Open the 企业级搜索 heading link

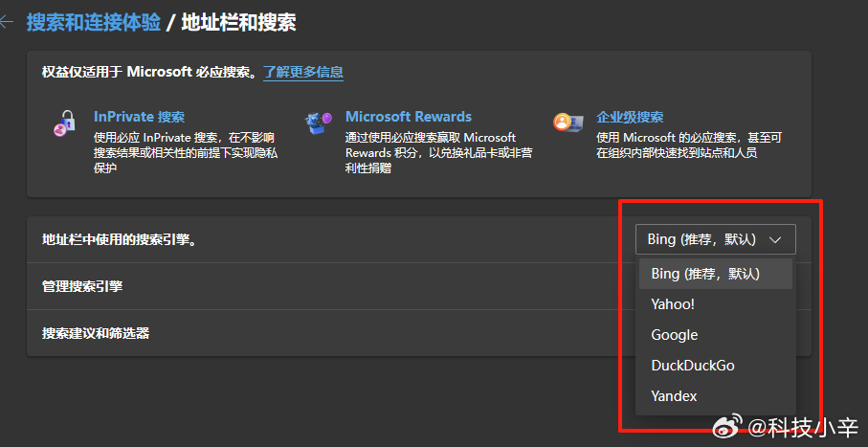click(x=630, y=117)
